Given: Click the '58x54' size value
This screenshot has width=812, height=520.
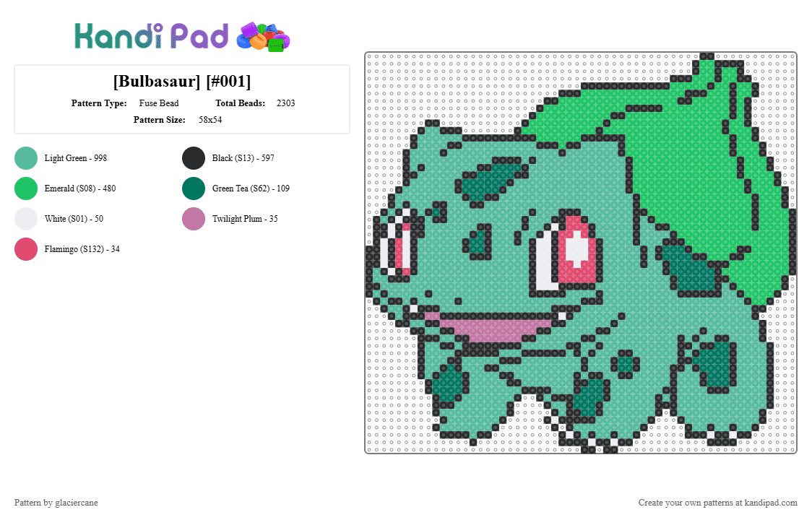Looking at the screenshot, I should 210,120.
